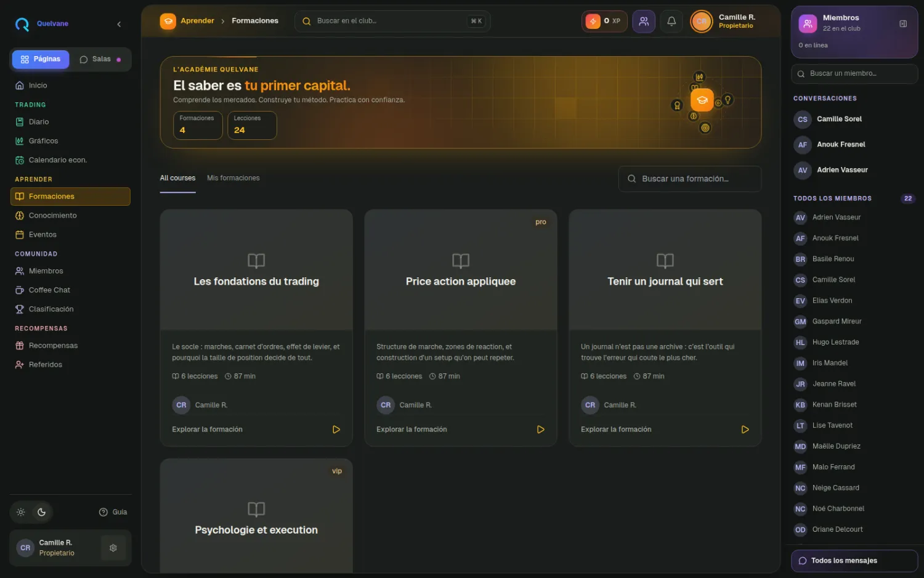
Task: Click the Miembros panel purple people icon
Action: click(808, 24)
